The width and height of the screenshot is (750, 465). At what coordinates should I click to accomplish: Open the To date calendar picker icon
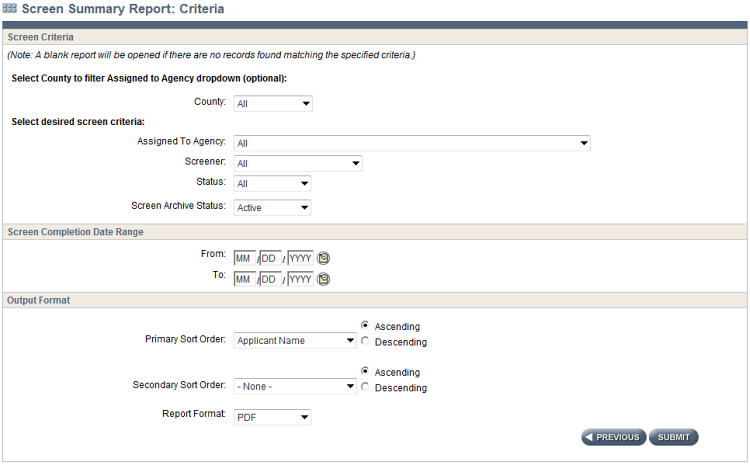click(324, 279)
